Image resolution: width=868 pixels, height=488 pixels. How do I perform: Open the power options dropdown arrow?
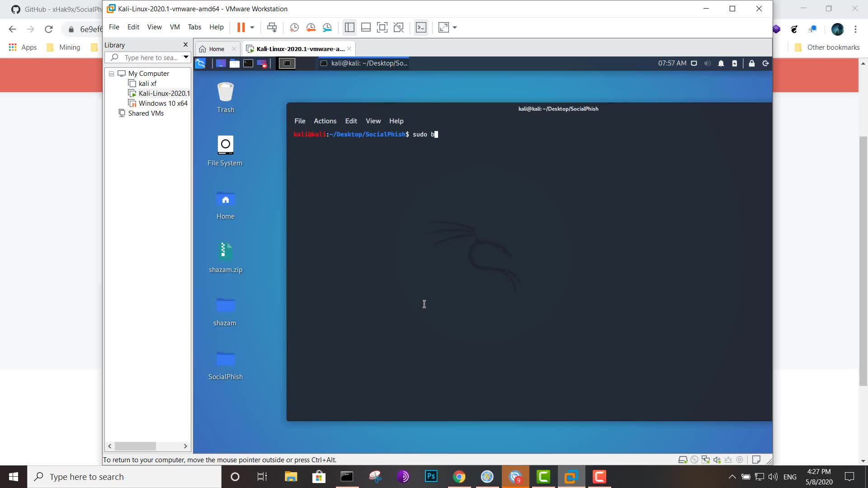252,28
